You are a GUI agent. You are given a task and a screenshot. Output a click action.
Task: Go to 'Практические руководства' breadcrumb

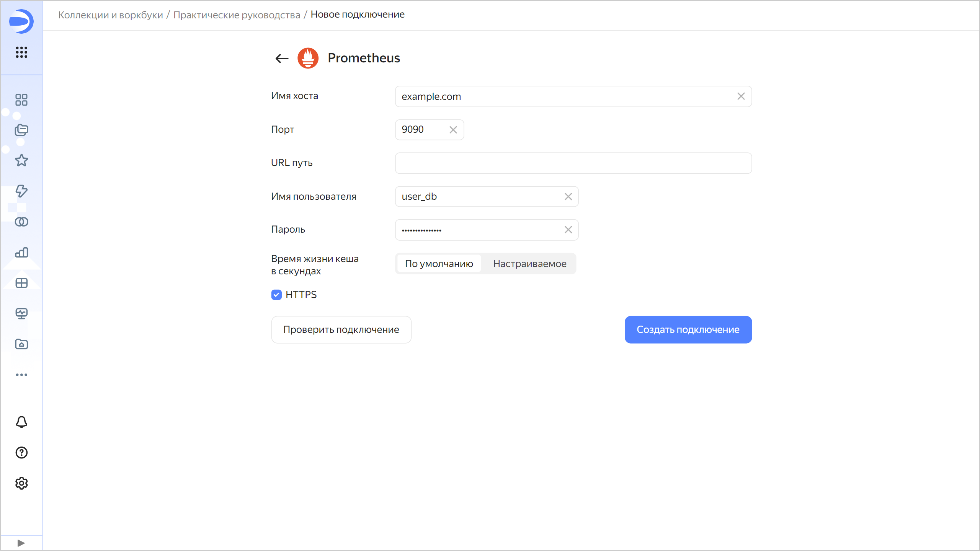pyautogui.click(x=237, y=15)
